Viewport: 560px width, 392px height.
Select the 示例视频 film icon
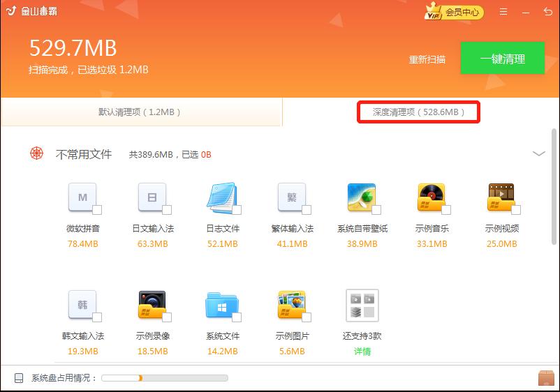pos(501,197)
